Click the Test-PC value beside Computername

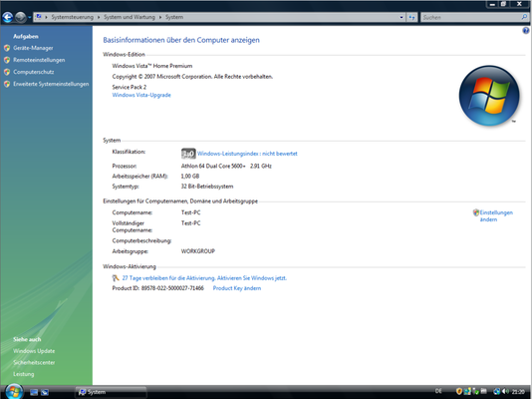click(190, 212)
